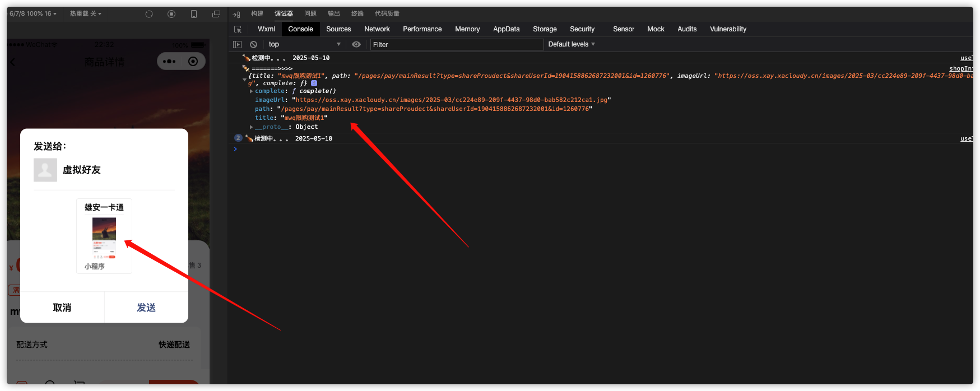Open the Default levels dropdown
This screenshot has width=980, height=391.
572,44
